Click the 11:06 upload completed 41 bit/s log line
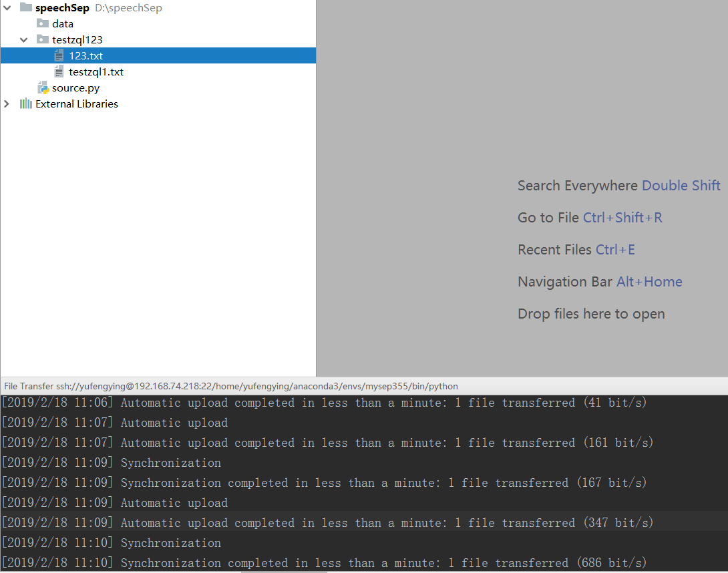The height and width of the screenshot is (573, 728). click(x=324, y=403)
